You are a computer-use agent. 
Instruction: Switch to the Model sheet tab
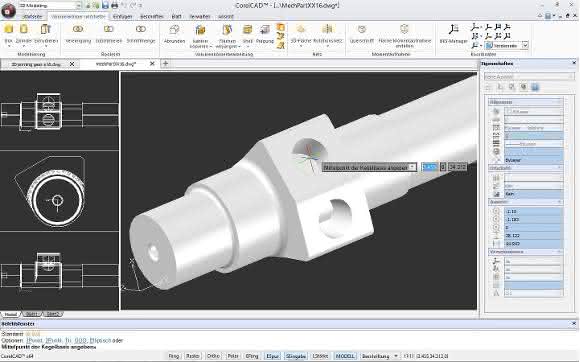click(10, 314)
